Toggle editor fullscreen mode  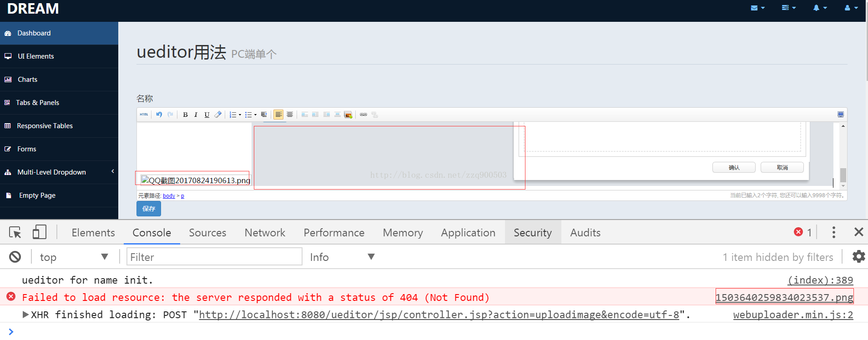841,115
